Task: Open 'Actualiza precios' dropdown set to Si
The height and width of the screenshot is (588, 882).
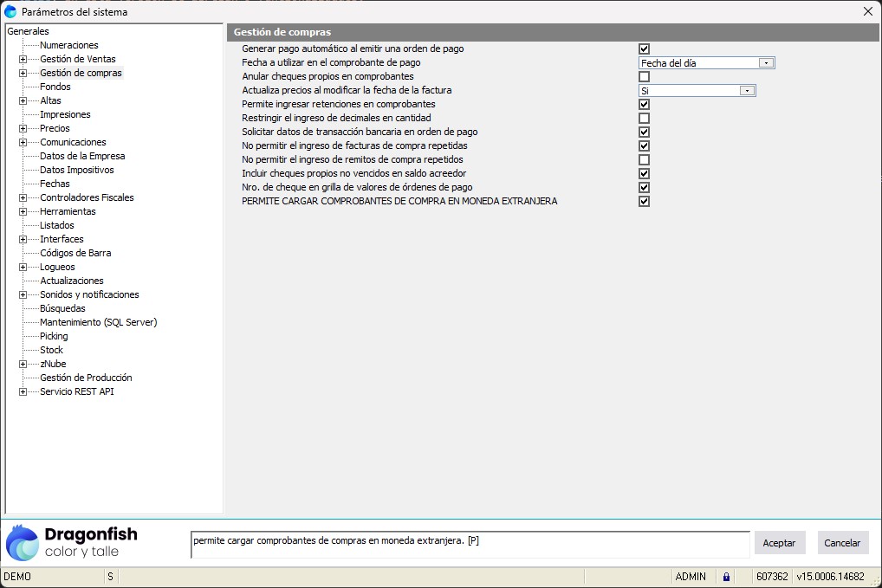Action: coord(747,91)
